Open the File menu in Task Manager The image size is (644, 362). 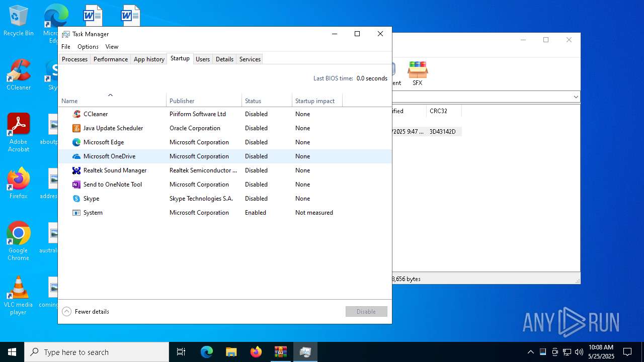tap(66, 47)
